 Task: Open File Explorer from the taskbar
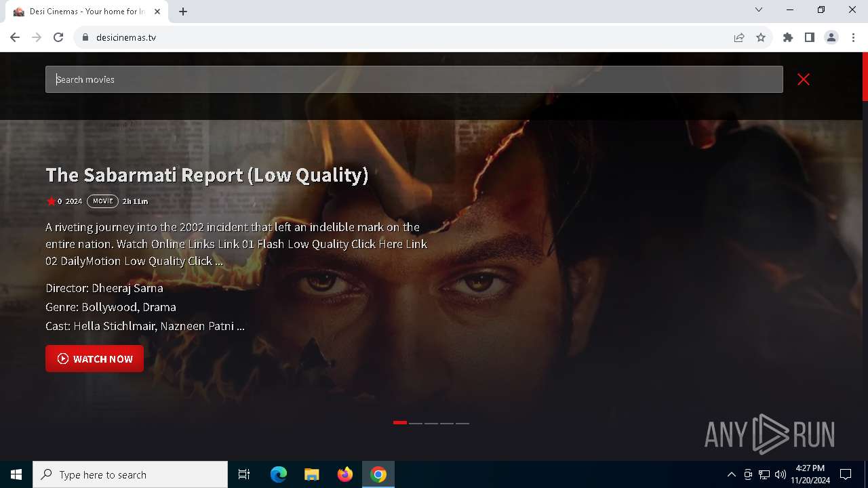[x=312, y=474]
